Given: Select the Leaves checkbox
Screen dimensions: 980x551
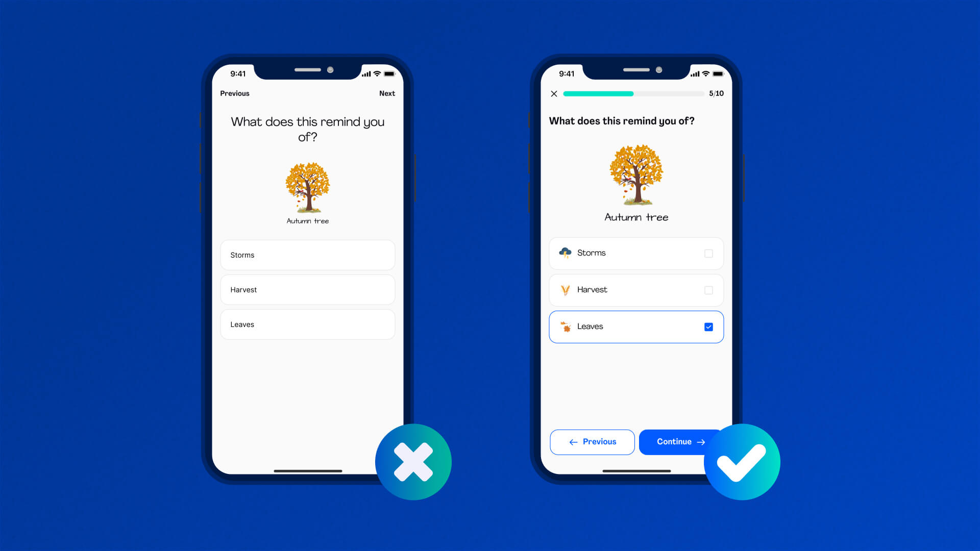Looking at the screenshot, I should point(709,327).
